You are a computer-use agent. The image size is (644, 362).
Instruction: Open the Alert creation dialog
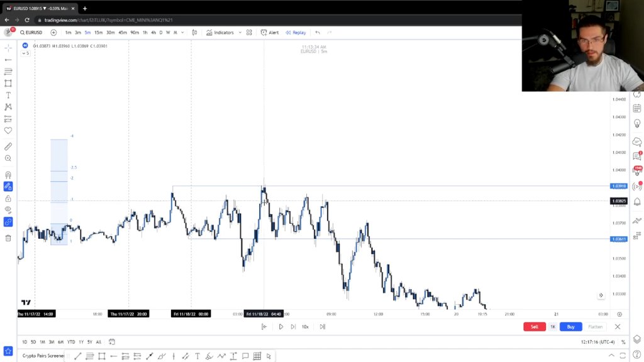[x=270, y=33]
